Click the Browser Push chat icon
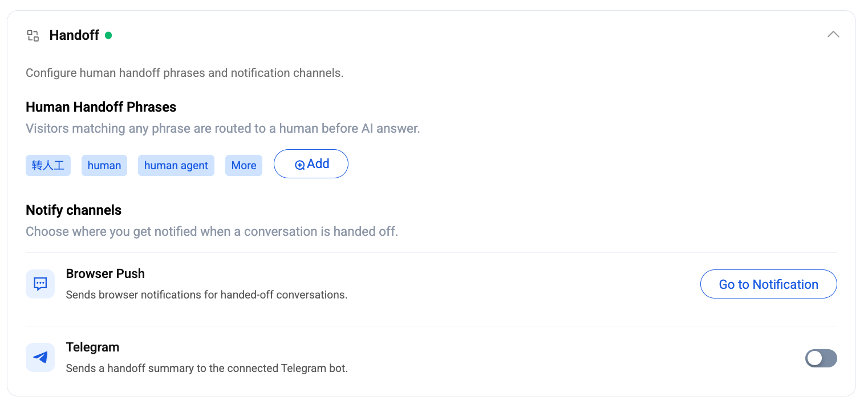The width and height of the screenshot is (868, 409). pyautogui.click(x=40, y=284)
